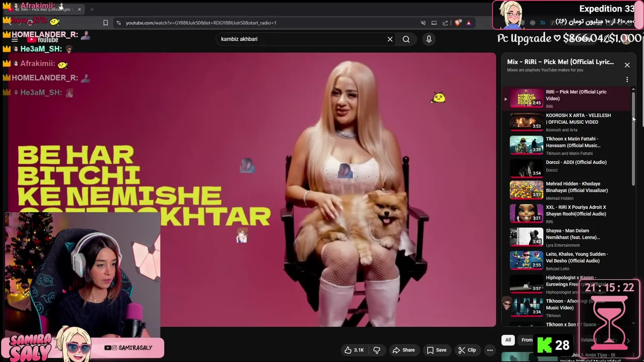Image resolution: width=644 pixels, height=362 pixels.
Task: Click 'Dorcci' channel name under ADDI
Action: point(551,170)
